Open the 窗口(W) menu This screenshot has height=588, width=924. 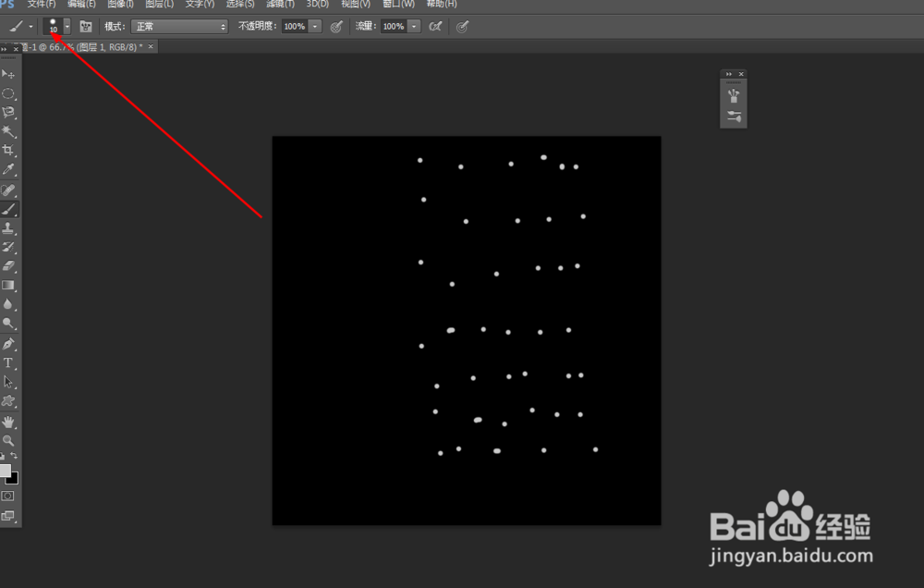pyautogui.click(x=399, y=4)
